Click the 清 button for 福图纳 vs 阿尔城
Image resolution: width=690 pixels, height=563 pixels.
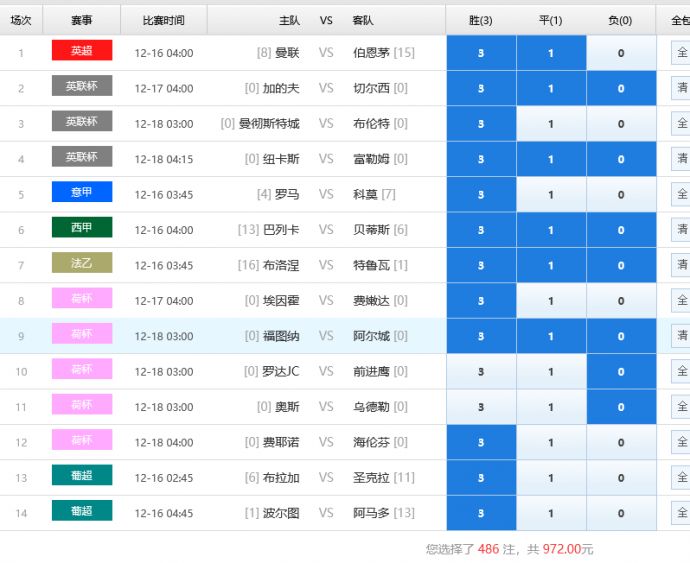point(681,336)
